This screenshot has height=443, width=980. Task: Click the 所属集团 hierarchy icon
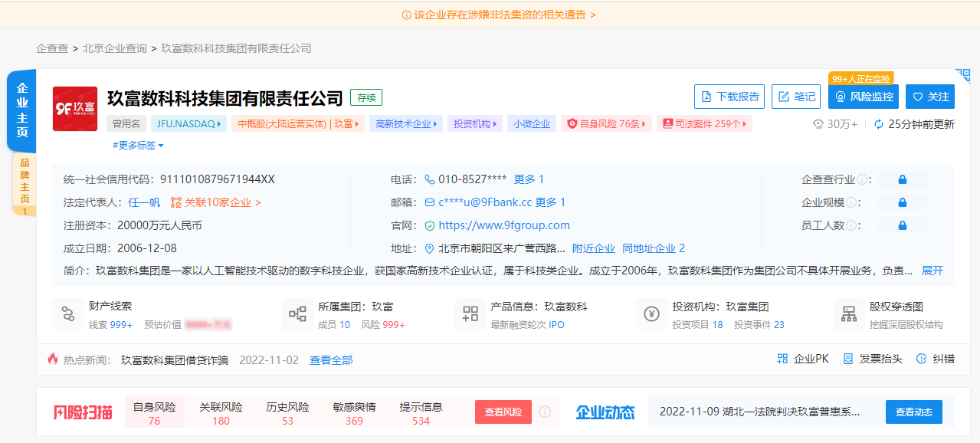(x=297, y=314)
